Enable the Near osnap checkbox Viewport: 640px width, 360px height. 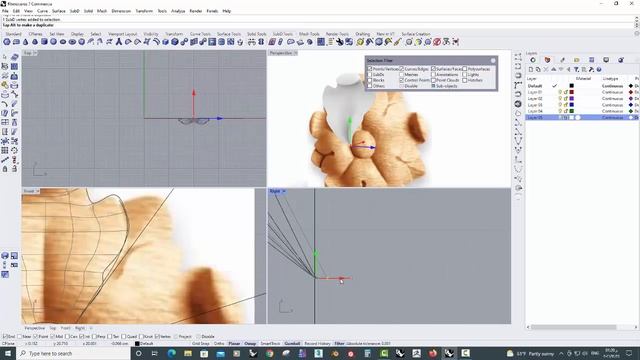click(20, 337)
